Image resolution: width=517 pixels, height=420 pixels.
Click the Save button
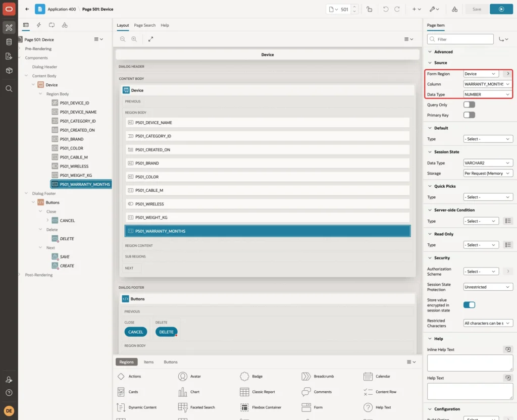pyautogui.click(x=477, y=9)
